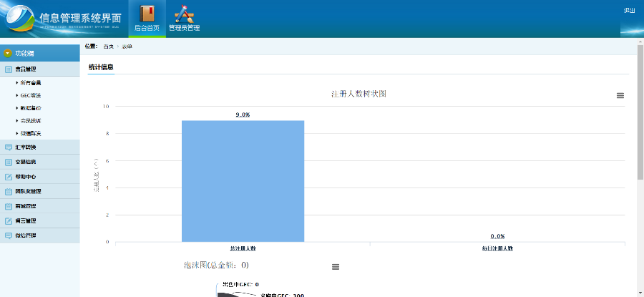This screenshot has width=644, height=297.
Task: Click the page vertical scrollbar thumb
Action: tap(640, 112)
